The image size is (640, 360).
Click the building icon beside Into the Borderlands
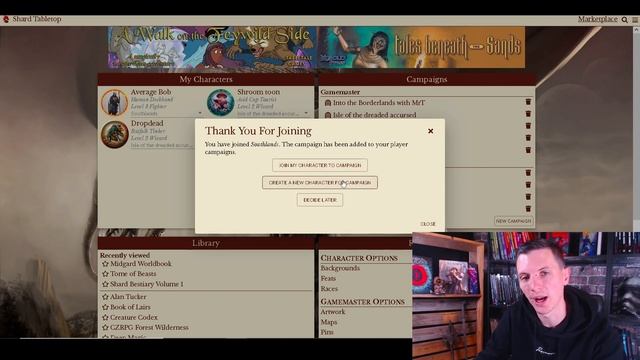[x=327, y=103]
